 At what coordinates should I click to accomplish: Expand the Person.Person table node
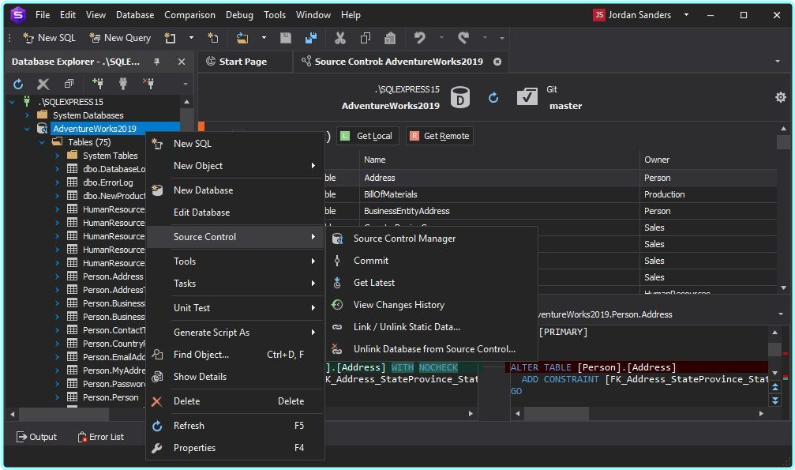[x=57, y=397]
